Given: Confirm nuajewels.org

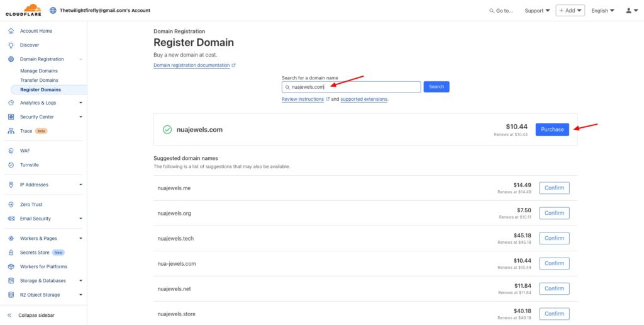Looking at the screenshot, I should click(x=554, y=213).
